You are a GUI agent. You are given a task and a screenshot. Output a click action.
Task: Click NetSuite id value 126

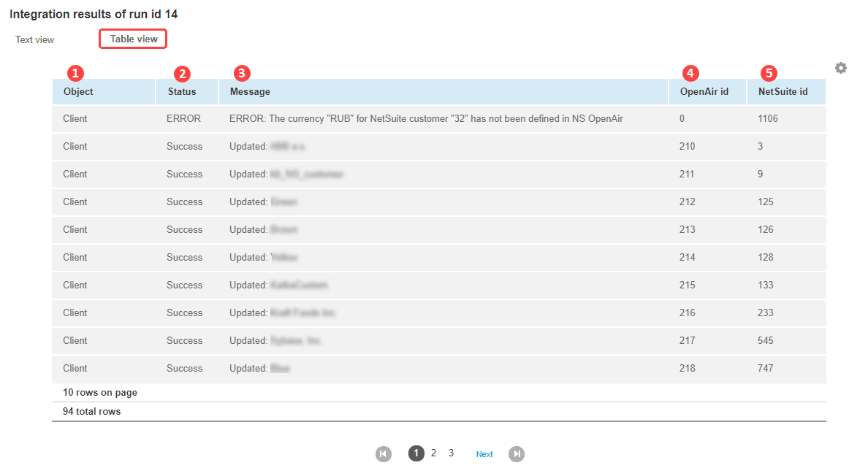pyautogui.click(x=766, y=229)
